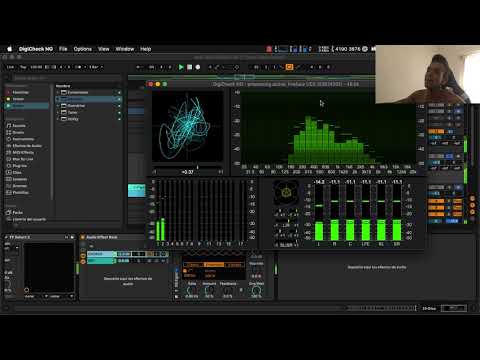Click the Dry/Wet knob
Viewport: 480px width, 360px height.
(256, 290)
